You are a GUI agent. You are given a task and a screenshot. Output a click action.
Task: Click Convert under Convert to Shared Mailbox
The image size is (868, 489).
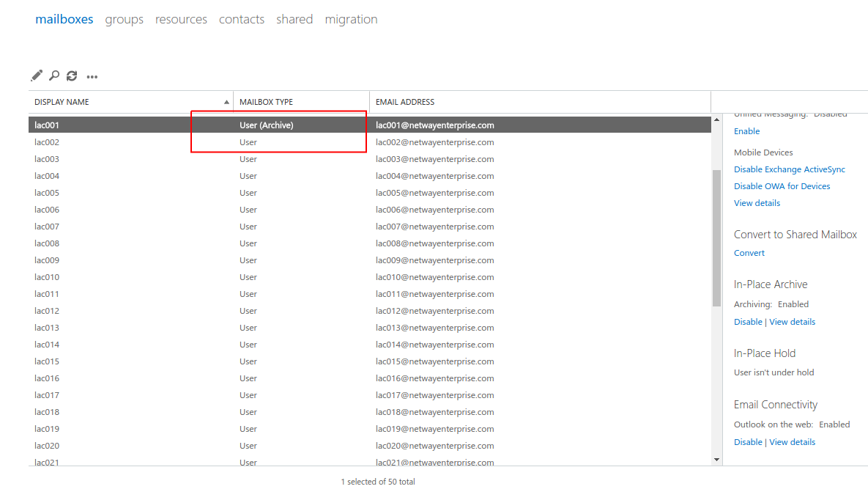(x=749, y=253)
